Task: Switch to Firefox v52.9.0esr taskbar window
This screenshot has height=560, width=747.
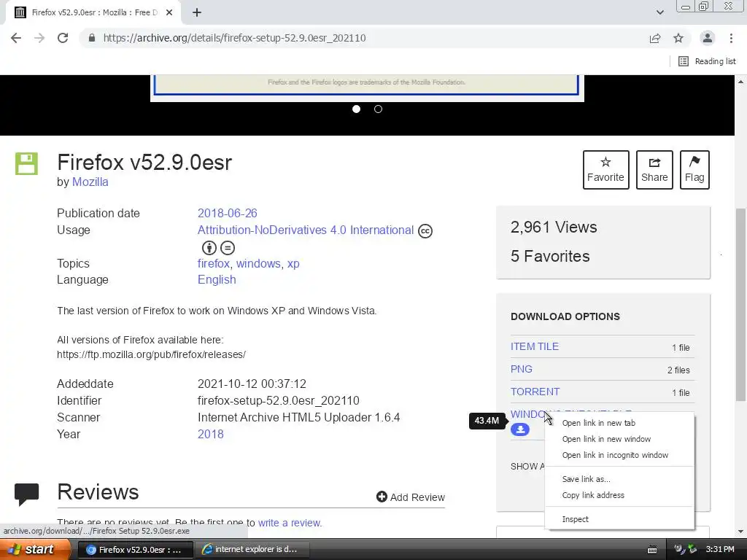Action: [x=135, y=550]
